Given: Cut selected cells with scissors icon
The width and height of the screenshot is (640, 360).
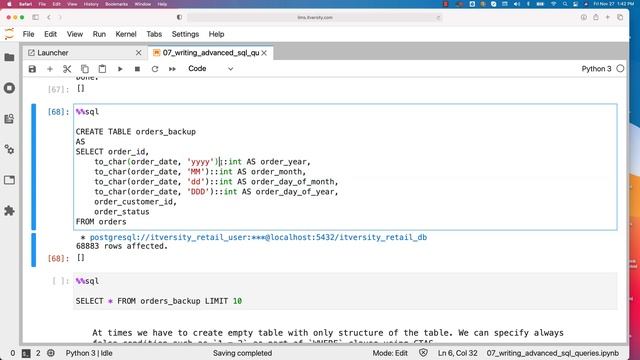Looking at the screenshot, I should point(67,69).
